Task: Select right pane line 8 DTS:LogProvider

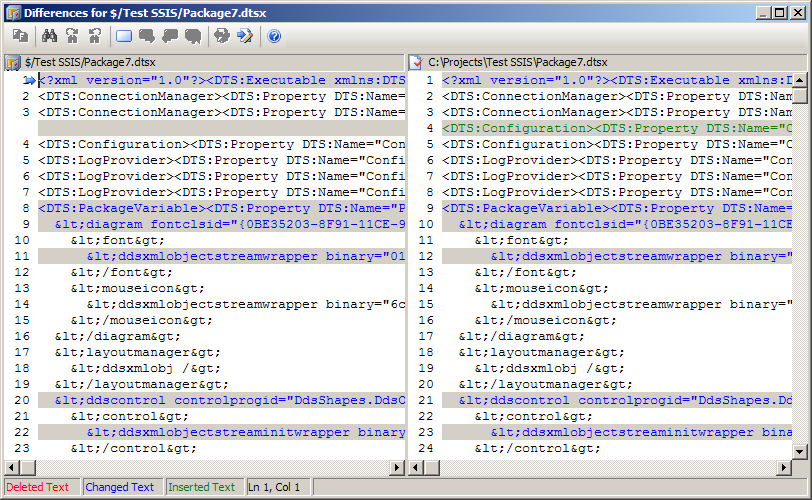Action: [617, 193]
